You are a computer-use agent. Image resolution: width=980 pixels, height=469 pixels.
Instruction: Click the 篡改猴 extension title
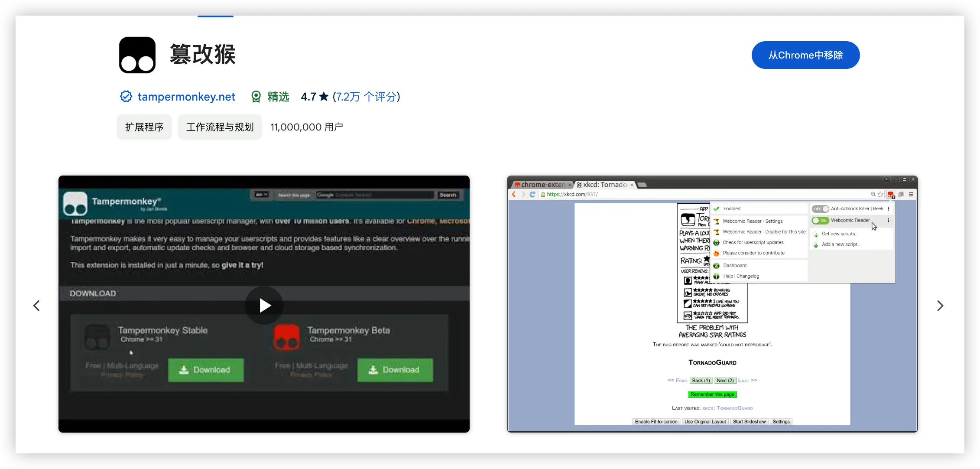point(203,55)
